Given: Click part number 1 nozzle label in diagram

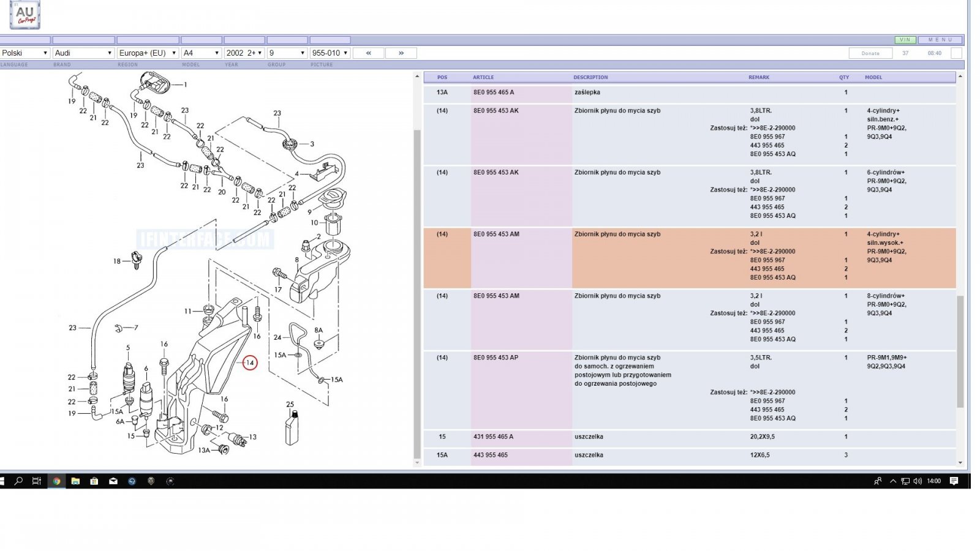Looking at the screenshot, I should tap(186, 84).
